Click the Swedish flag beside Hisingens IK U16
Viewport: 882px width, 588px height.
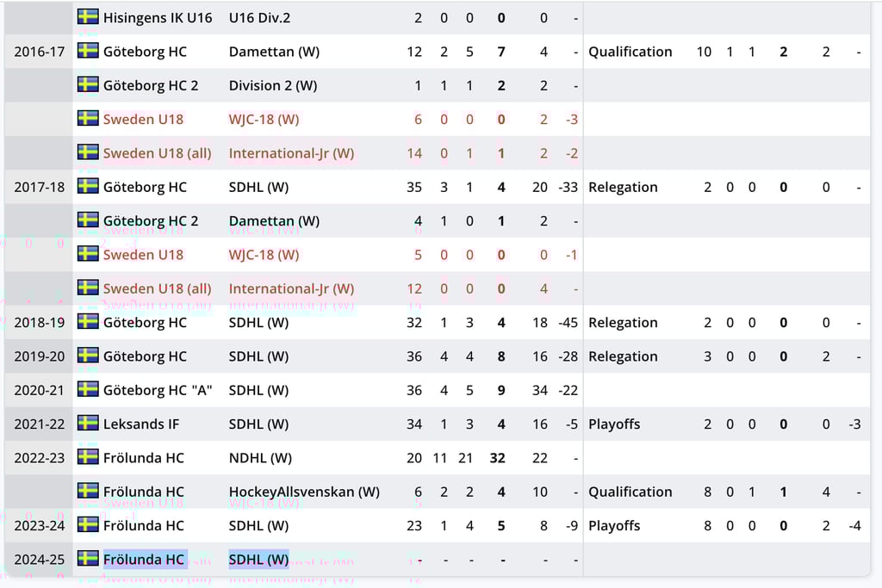pos(88,17)
